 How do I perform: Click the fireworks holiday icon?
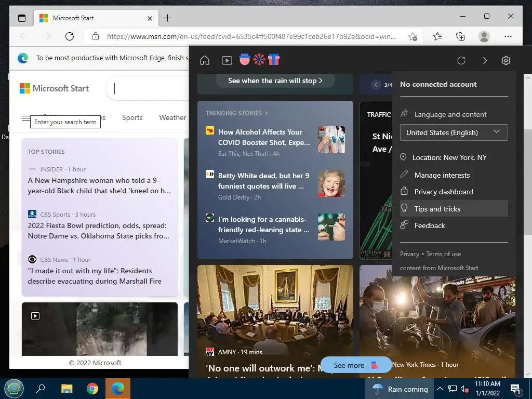point(259,59)
